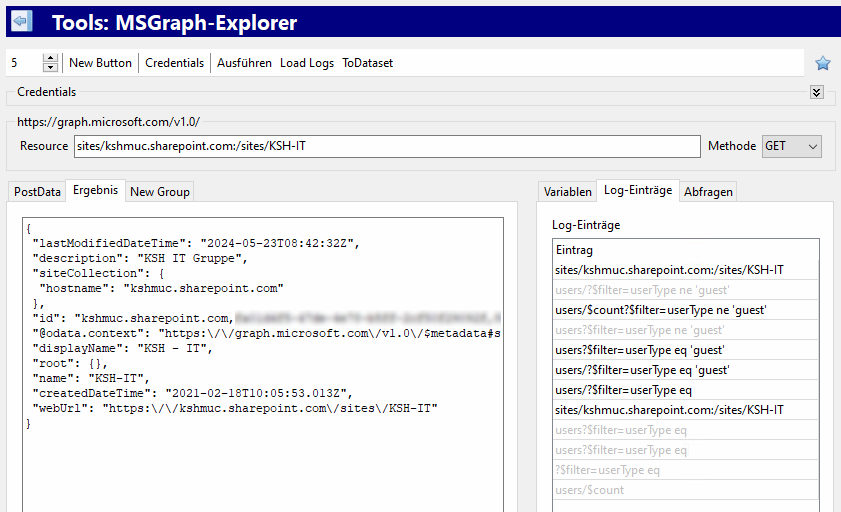841x512 pixels.
Task: Open the Abfragen tab
Action: [x=708, y=191]
